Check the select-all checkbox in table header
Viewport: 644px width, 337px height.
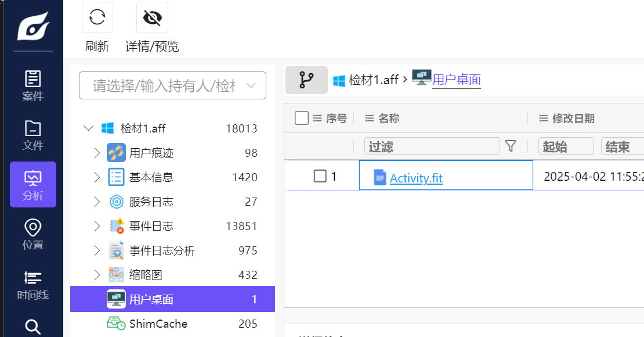(x=302, y=118)
